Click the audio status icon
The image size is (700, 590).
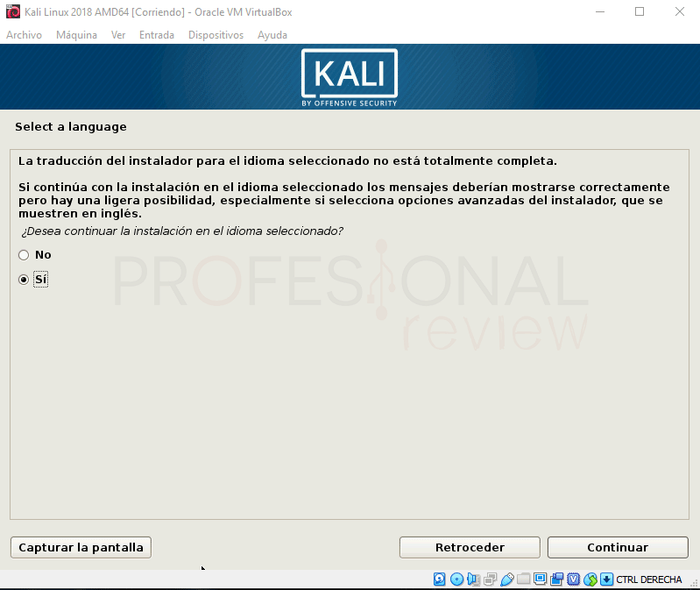[x=473, y=579]
